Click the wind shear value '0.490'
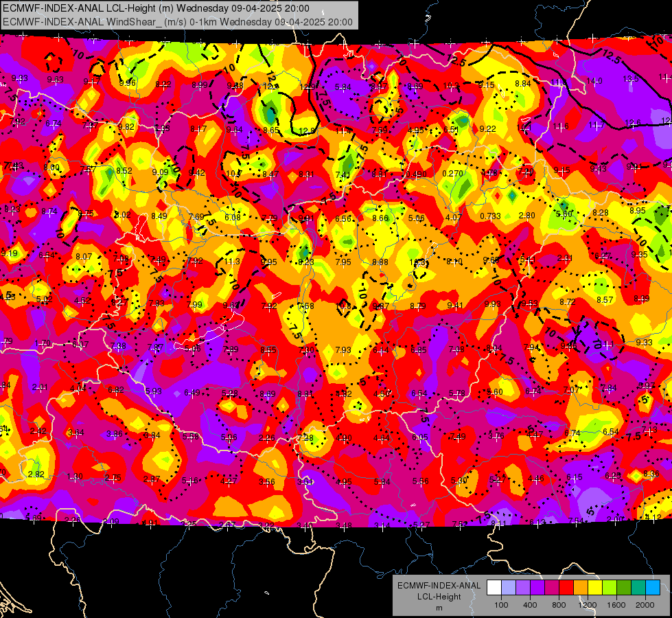This screenshot has height=618, width=672. [416, 174]
